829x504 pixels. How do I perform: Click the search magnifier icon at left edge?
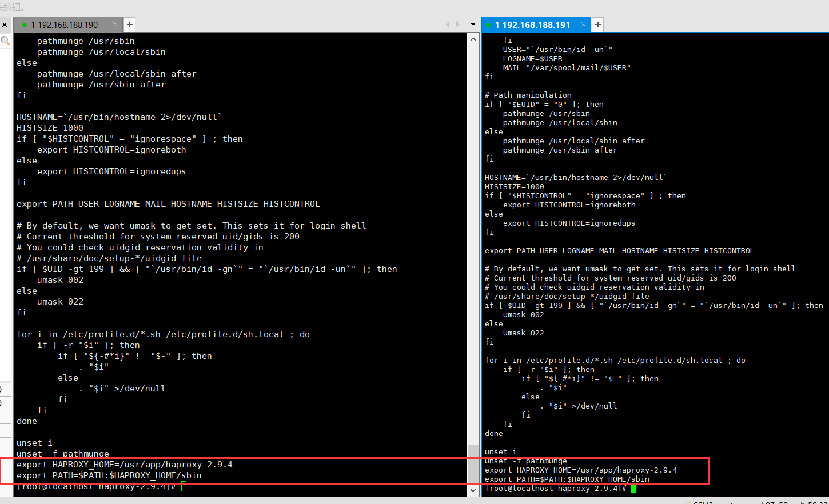click(5, 41)
